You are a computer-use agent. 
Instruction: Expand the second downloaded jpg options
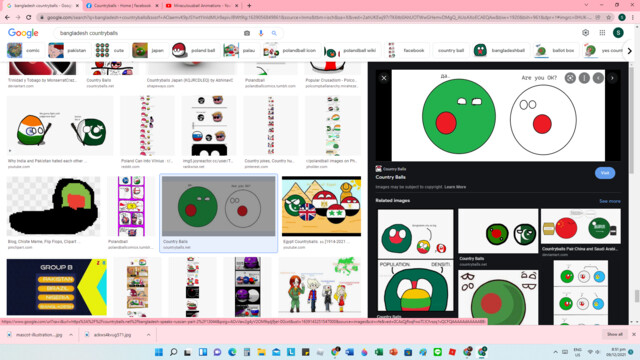click(x=149, y=335)
